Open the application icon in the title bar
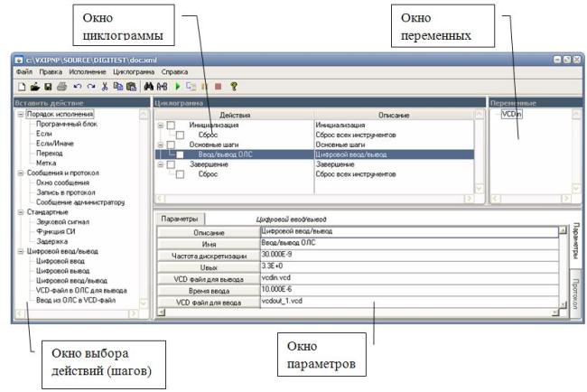This screenshot has height=392, width=587. [19, 60]
